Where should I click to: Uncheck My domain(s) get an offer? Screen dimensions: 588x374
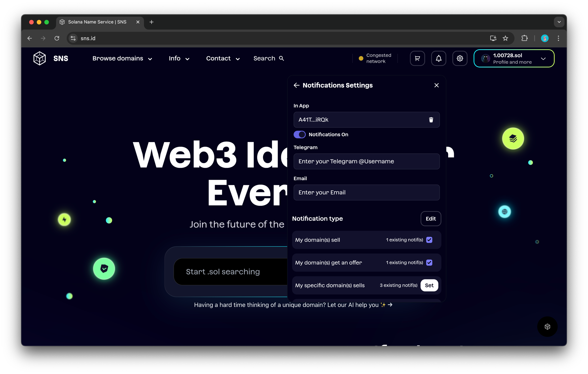429,262
